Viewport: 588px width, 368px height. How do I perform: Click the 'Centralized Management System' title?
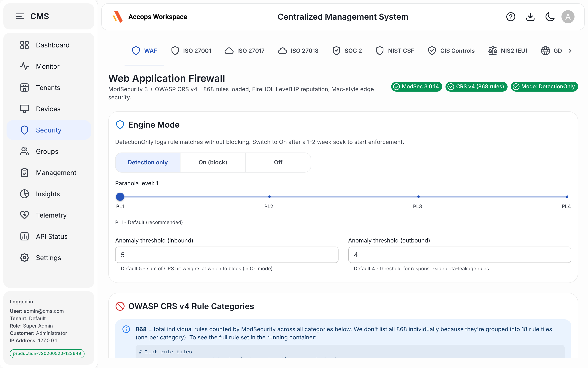click(343, 17)
